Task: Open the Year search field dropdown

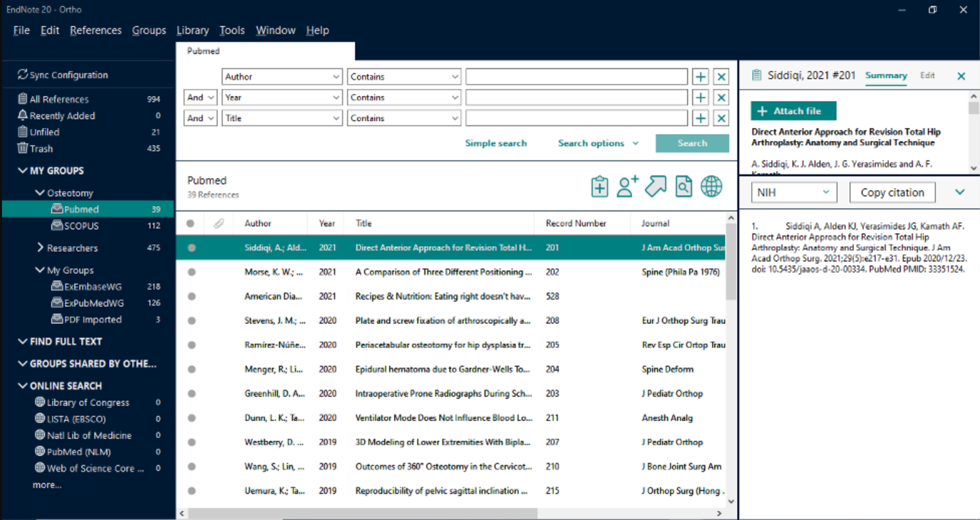Action: (x=282, y=97)
